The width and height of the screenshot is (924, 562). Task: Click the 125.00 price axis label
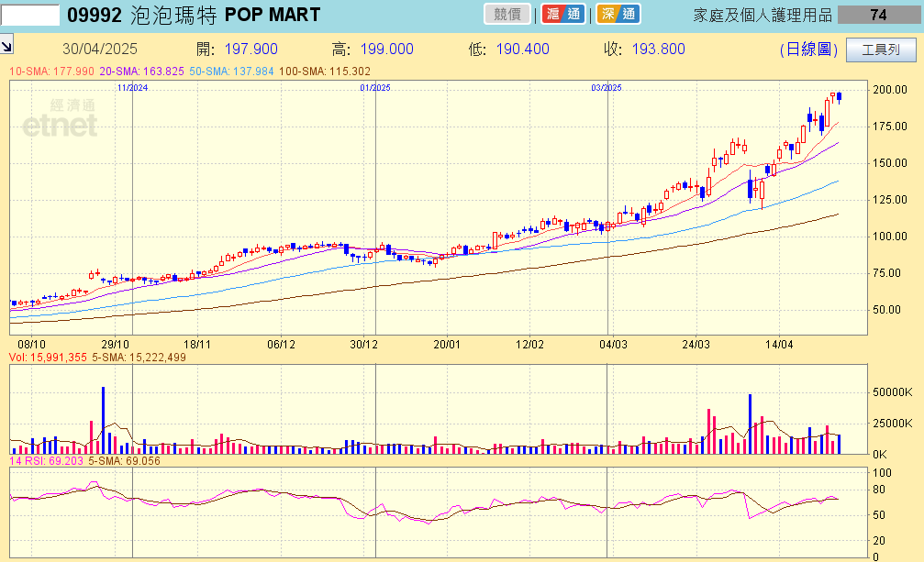pyautogui.click(x=890, y=200)
